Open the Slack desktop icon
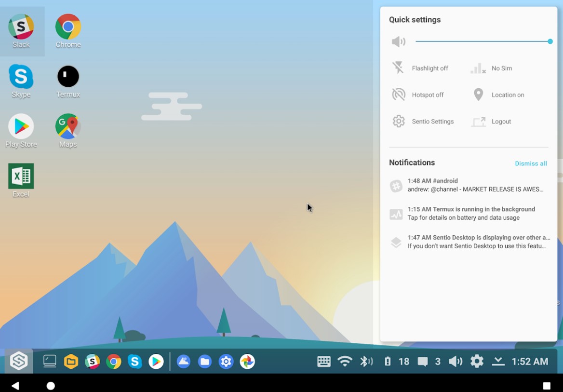 tap(21, 31)
